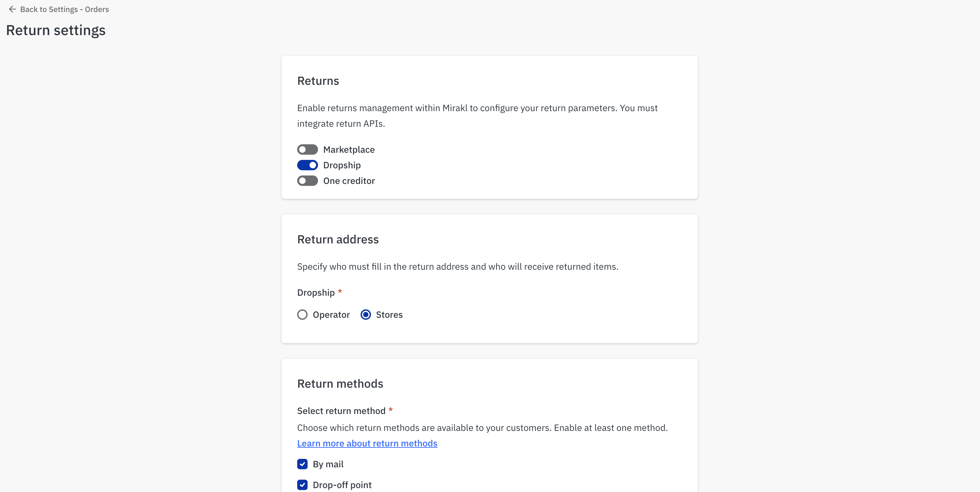The width and height of the screenshot is (980, 492).
Task: Click the One creditor text label
Action: click(x=349, y=181)
